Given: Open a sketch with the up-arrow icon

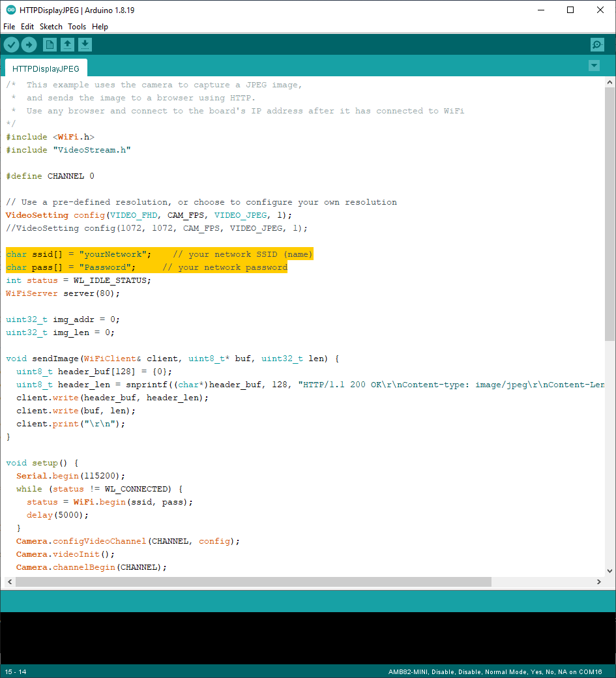Looking at the screenshot, I should pyautogui.click(x=67, y=44).
